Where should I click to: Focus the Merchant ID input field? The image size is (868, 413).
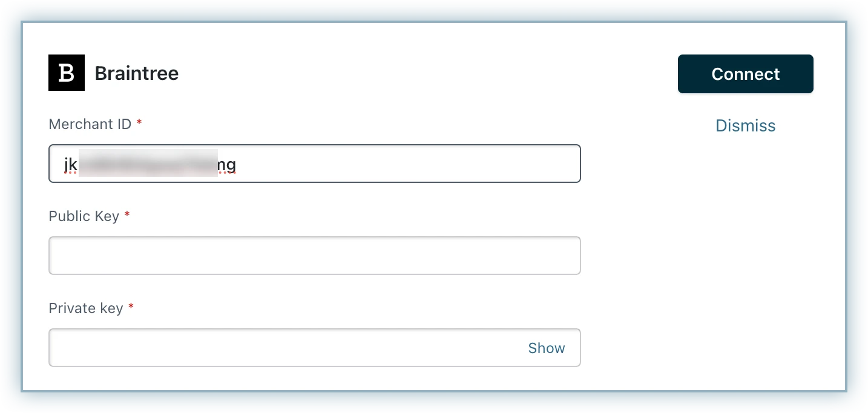314,164
